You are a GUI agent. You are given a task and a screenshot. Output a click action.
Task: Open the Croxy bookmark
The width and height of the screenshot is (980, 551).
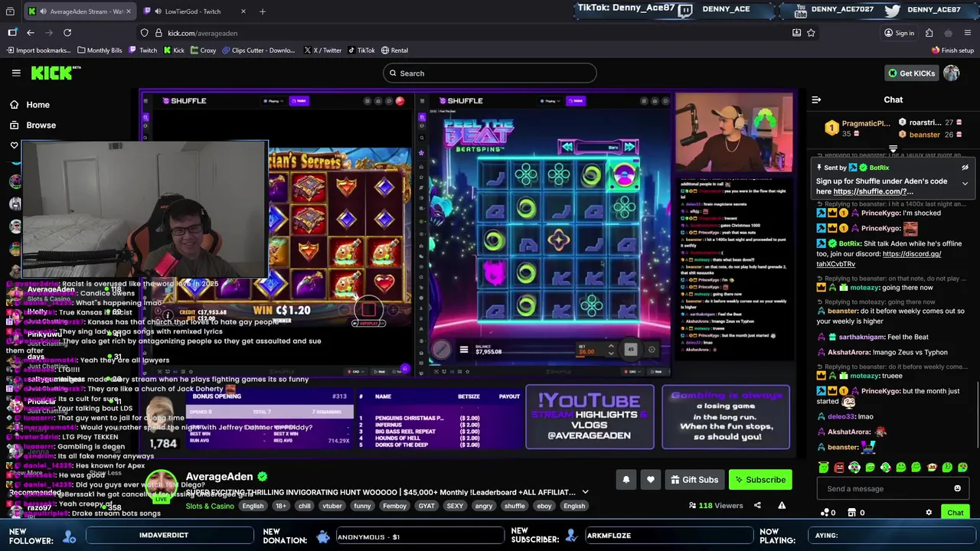(203, 51)
